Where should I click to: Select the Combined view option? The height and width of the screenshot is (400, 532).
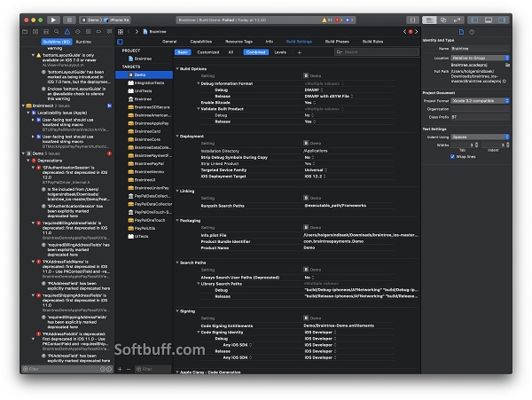256,52
